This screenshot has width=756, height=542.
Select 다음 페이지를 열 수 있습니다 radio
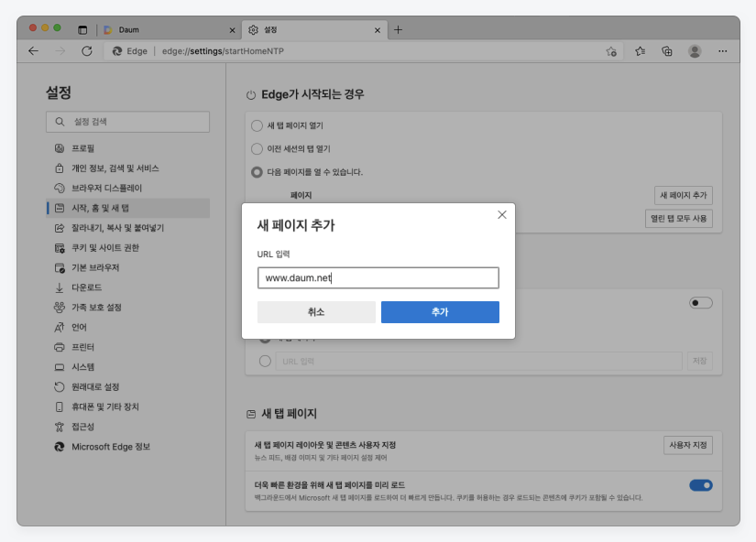click(x=257, y=172)
